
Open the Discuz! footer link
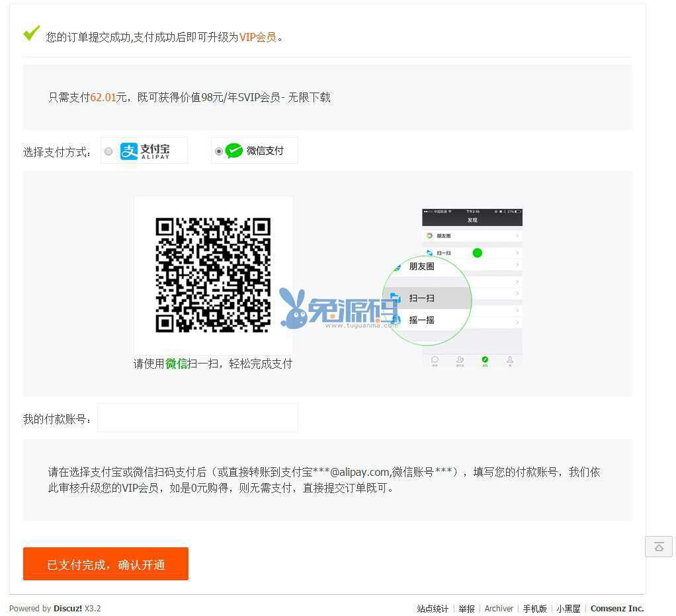pos(67,608)
